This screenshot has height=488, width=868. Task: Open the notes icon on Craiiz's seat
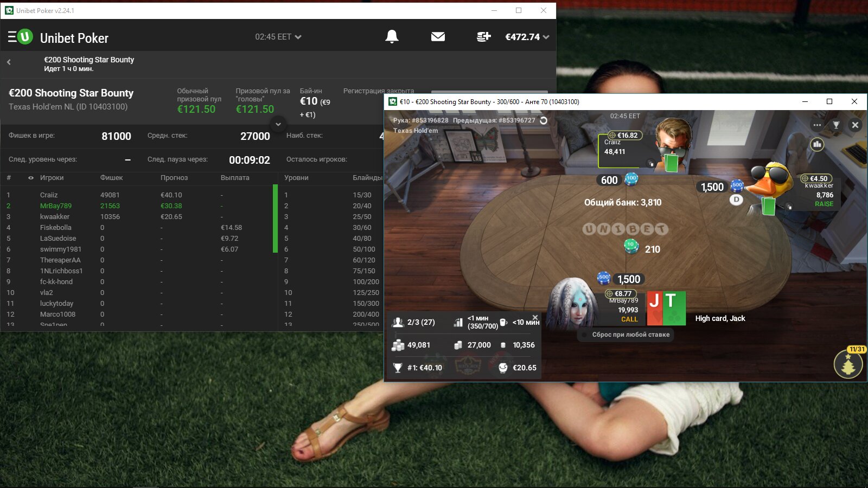click(651, 163)
